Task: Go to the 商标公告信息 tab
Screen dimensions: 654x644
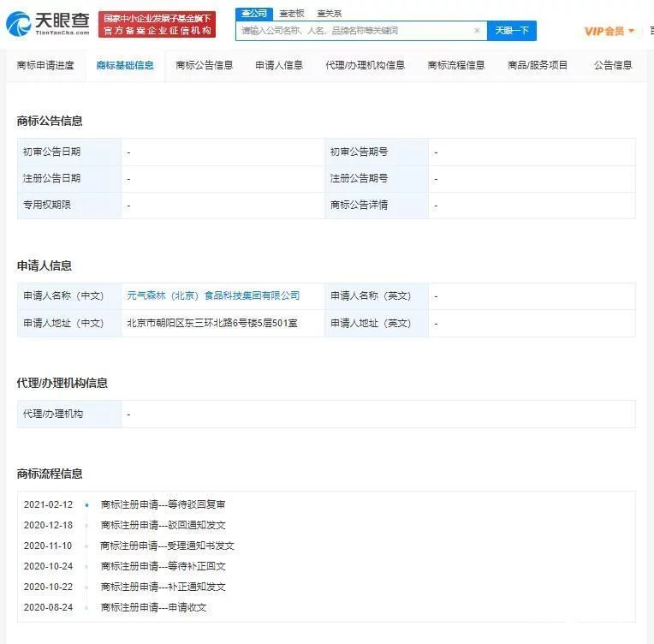Action: [x=204, y=65]
